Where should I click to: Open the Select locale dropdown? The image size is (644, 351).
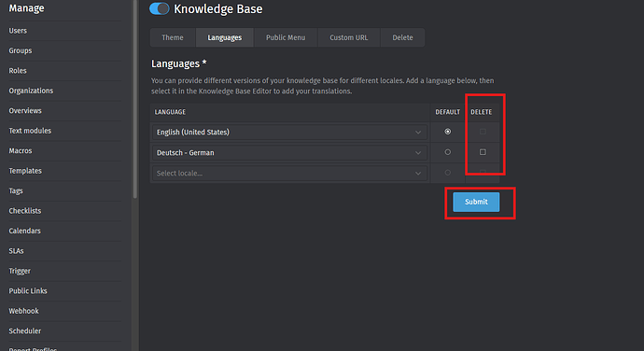[x=289, y=173]
